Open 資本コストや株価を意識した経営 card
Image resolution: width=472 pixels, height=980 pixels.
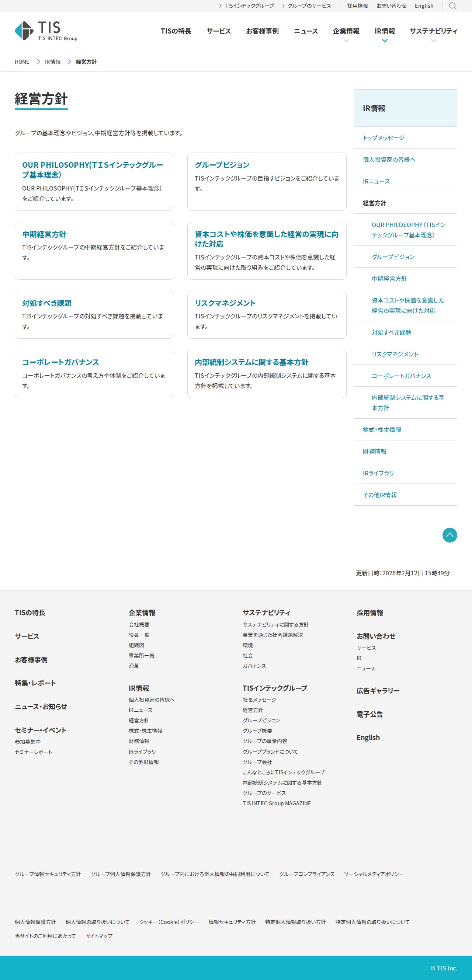[x=267, y=251]
